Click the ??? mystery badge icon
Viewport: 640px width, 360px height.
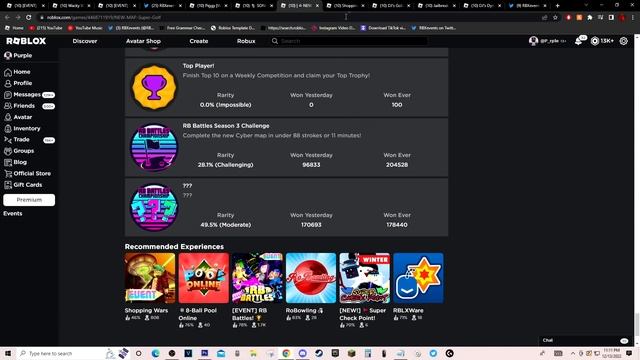point(154,207)
